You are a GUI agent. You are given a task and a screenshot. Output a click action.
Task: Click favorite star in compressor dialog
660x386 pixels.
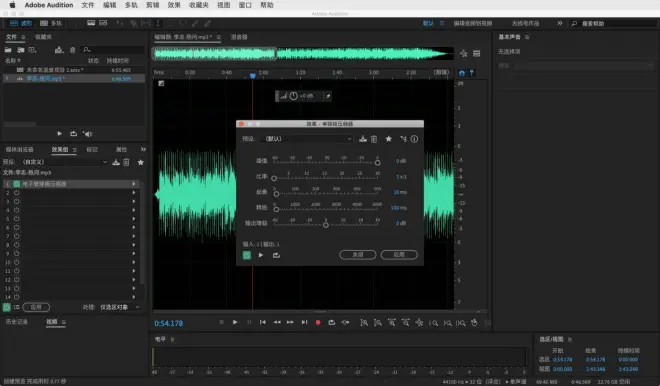point(389,138)
